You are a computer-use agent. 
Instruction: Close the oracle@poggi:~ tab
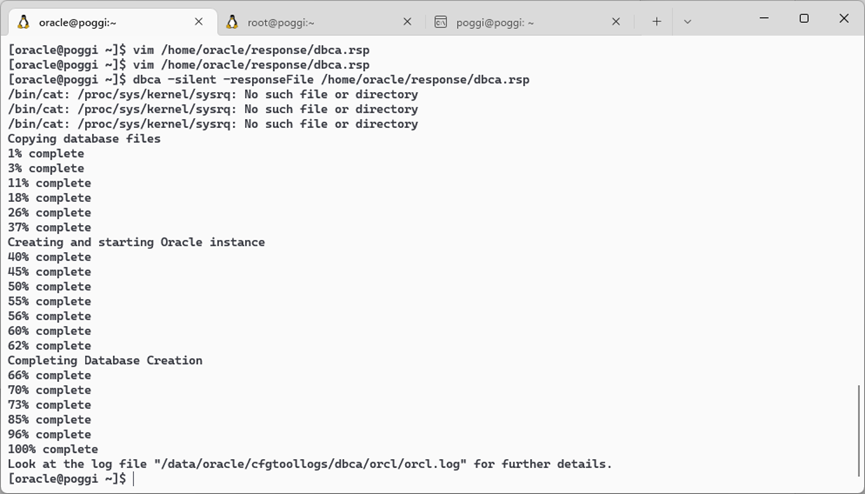(x=199, y=21)
